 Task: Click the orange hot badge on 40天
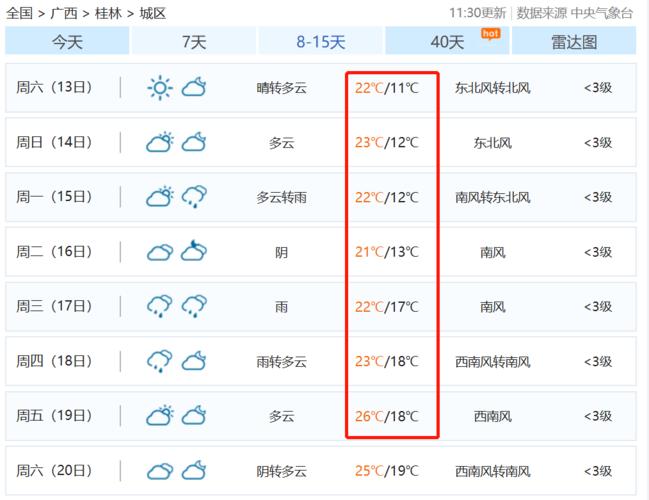point(490,34)
